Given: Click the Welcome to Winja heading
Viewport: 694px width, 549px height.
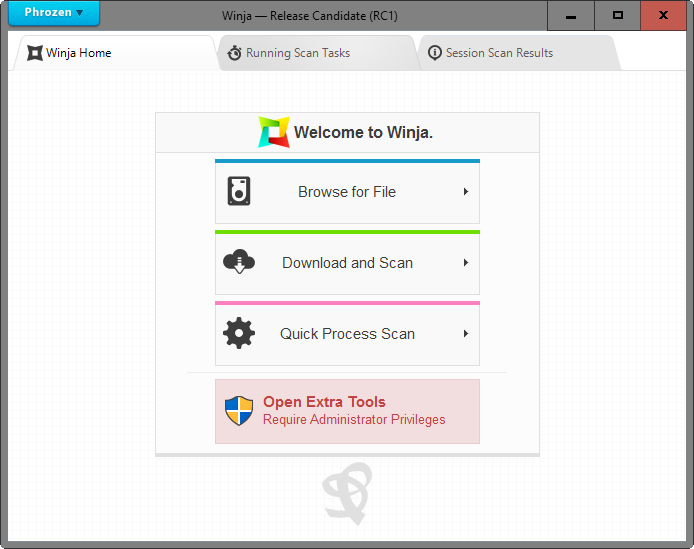Looking at the screenshot, I should tap(363, 132).
